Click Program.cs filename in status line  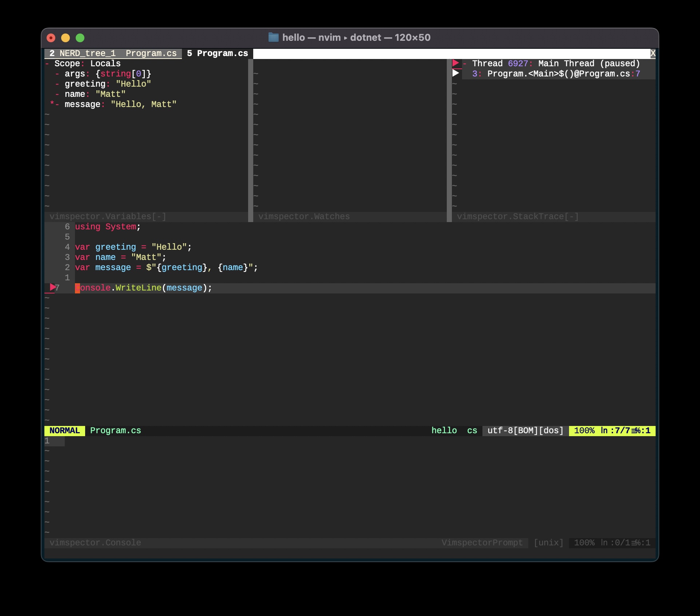tap(116, 431)
